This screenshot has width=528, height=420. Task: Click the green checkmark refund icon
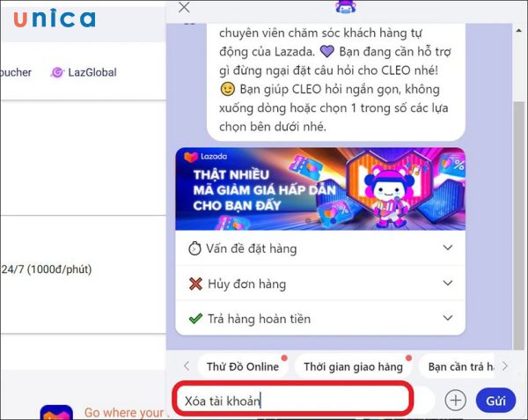[195, 318]
